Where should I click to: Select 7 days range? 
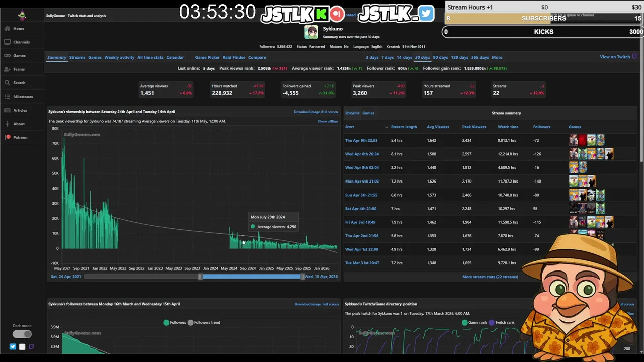tap(387, 57)
